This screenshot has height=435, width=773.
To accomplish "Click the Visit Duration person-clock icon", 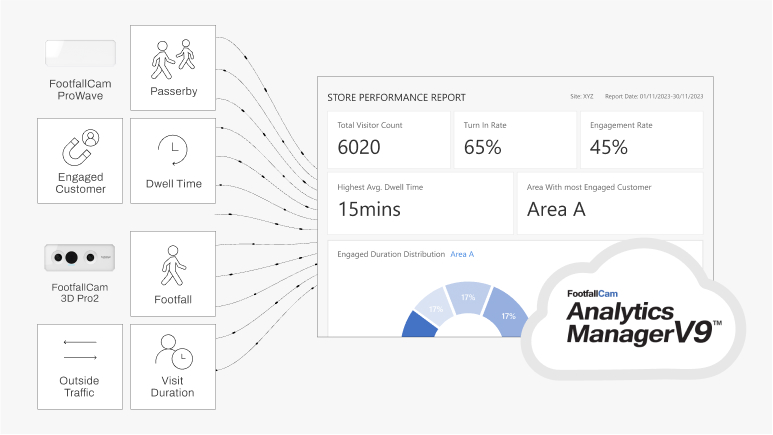I will click(x=174, y=352).
